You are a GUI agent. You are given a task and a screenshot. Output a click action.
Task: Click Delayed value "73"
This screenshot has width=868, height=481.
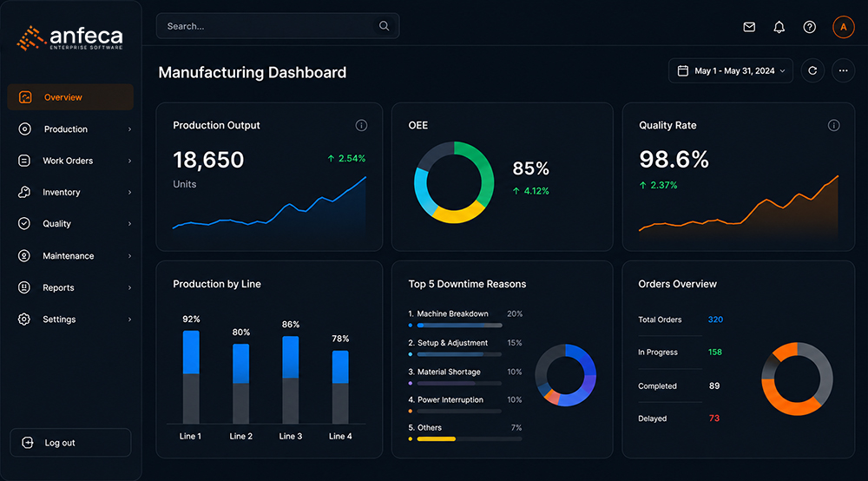pyautogui.click(x=714, y=418)
